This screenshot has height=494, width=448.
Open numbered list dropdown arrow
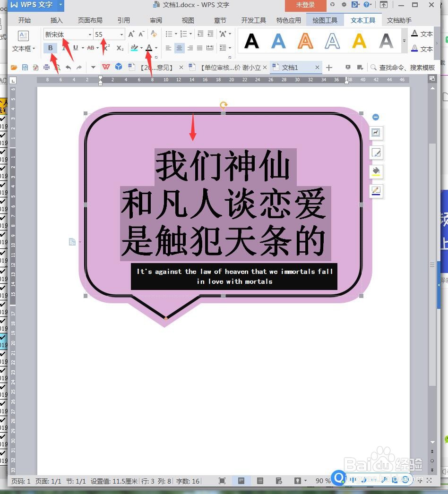tap(190, 34)
